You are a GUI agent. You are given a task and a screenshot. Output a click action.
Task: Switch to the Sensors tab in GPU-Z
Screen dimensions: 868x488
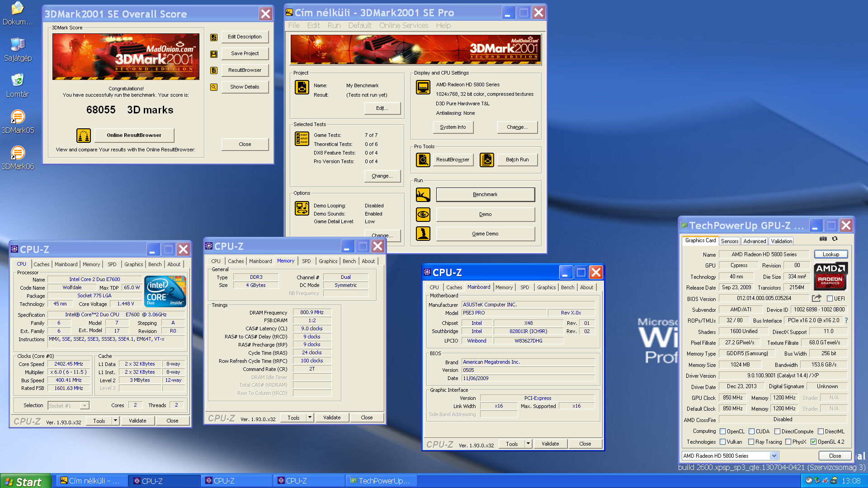click(x=730, y=241)
